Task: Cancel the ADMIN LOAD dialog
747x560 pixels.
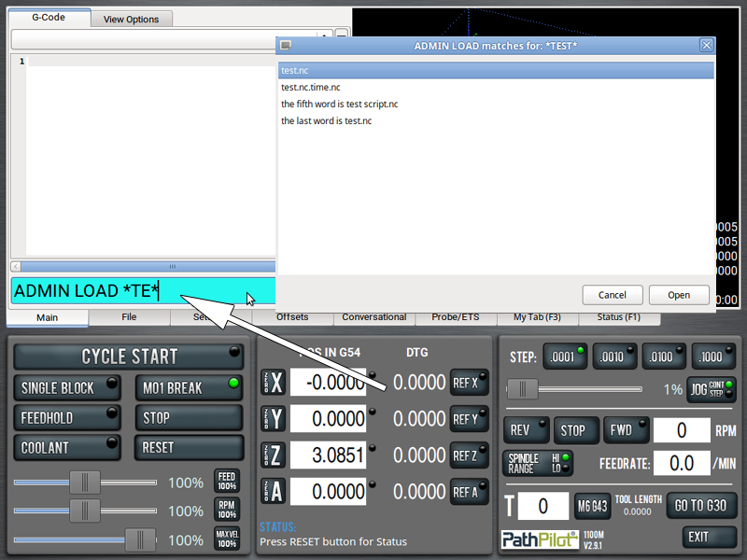Action: tap(612, 295)
